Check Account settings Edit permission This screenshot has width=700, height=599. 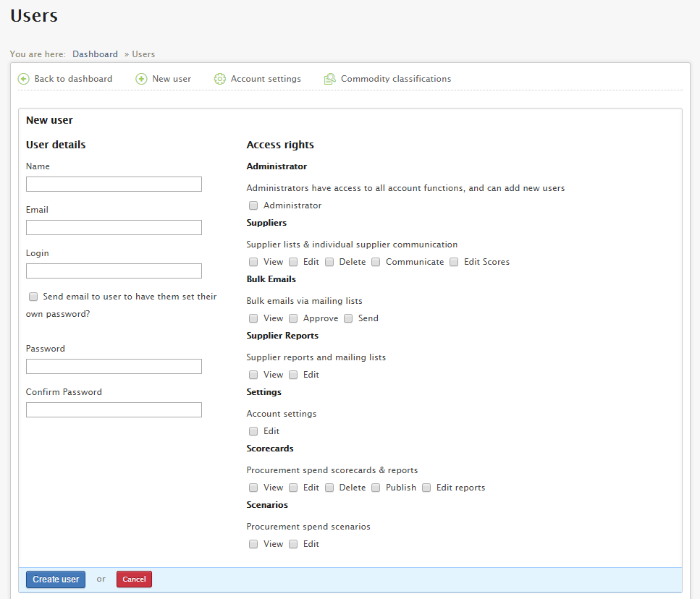253,431
